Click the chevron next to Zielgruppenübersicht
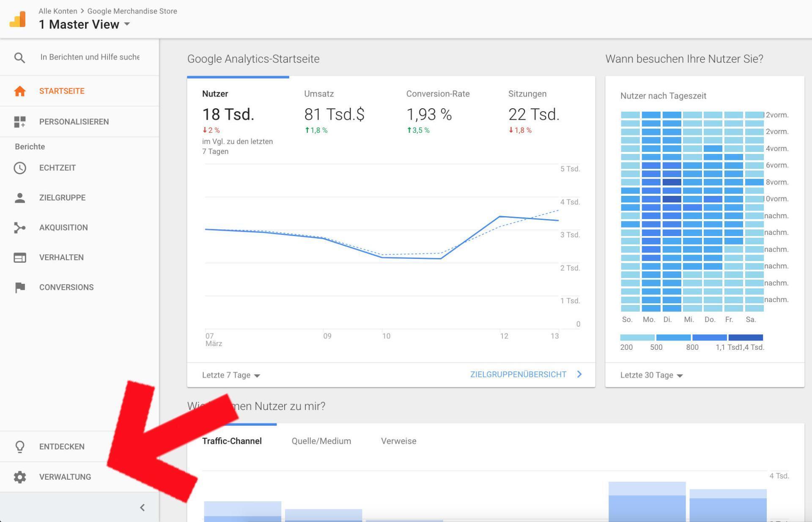Screen dimensions: 812x522 [579, 374]
